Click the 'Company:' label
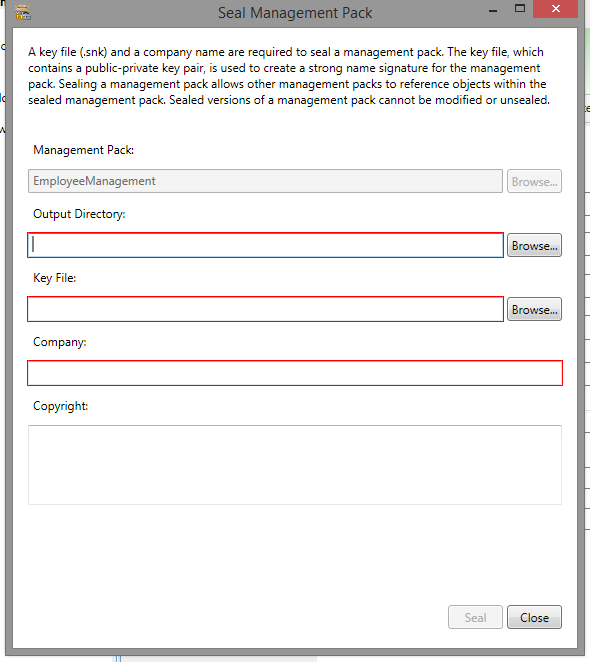 pyautogui.click(x=60, y=342)
